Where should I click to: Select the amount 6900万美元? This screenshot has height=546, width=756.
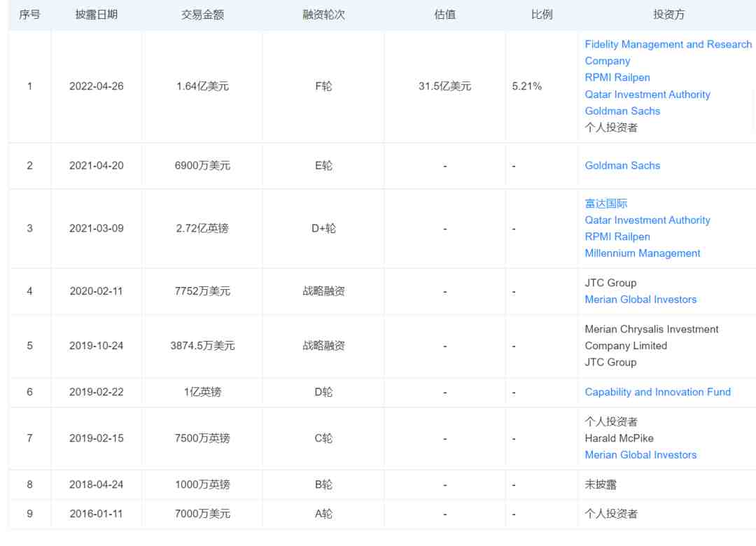pyautogui.click(x=202, y=165)
